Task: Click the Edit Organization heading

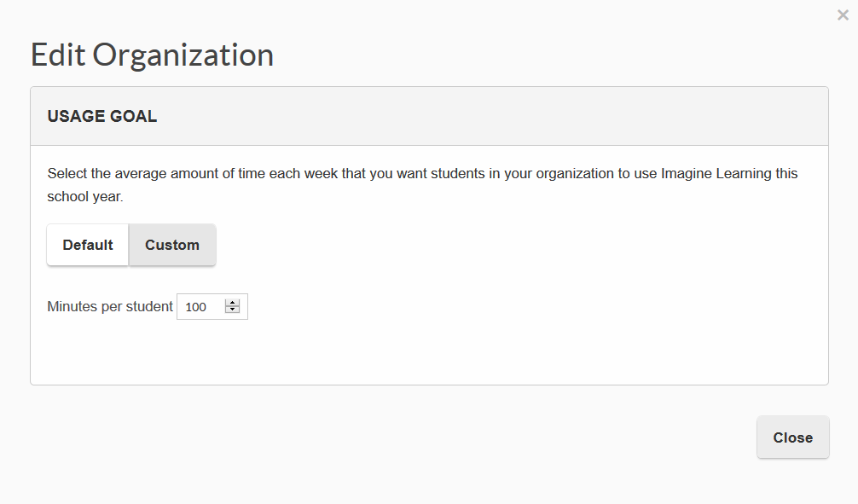Action: [x=152, y=55]
